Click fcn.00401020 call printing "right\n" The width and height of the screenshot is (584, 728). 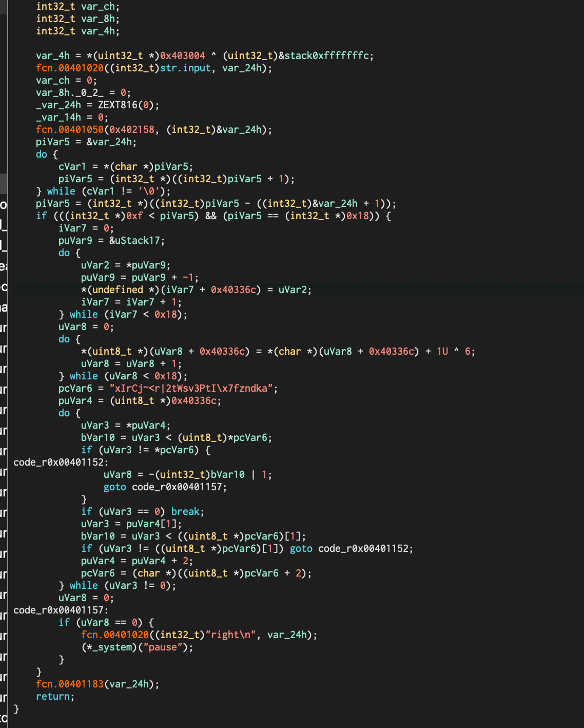[x=114, y=635]
